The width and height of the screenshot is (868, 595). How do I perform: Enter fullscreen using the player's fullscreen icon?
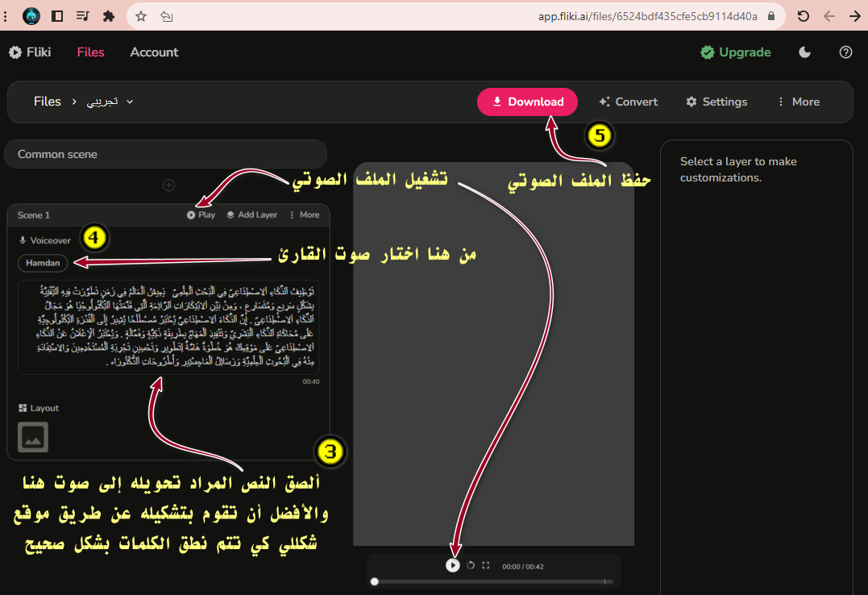point(486,566)
